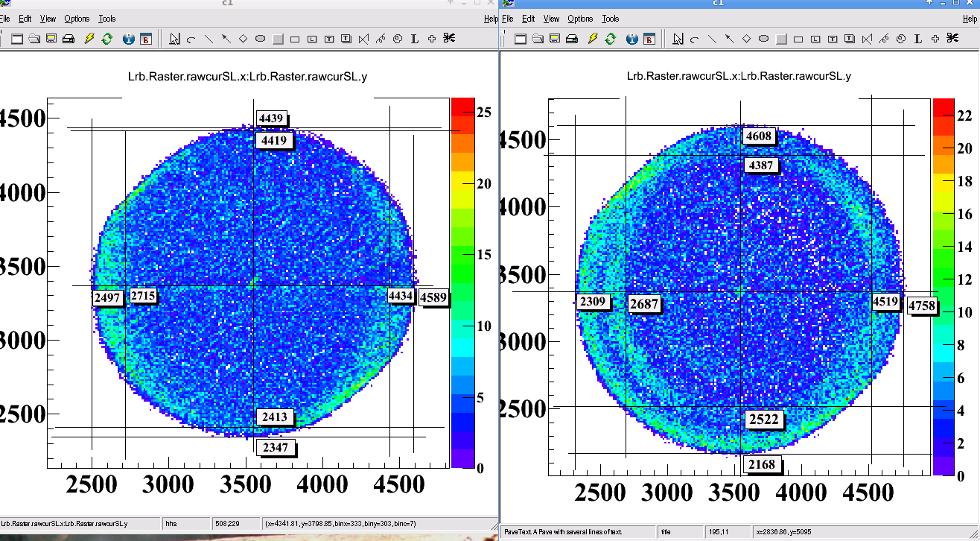Open the Options menu in right window
Image resolution: width=980 pixels, height=541 pixels.
[x=580, y=19]
